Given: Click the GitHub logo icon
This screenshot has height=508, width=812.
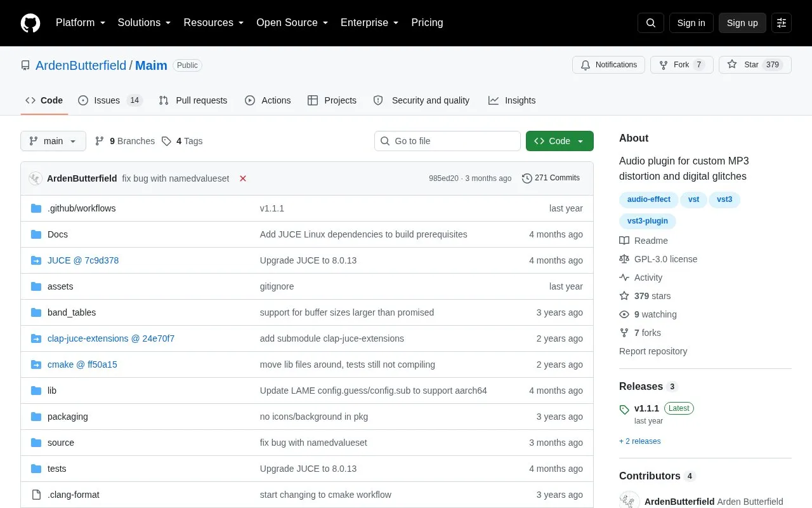Looking at the screenshot, I should pos(30,23).
